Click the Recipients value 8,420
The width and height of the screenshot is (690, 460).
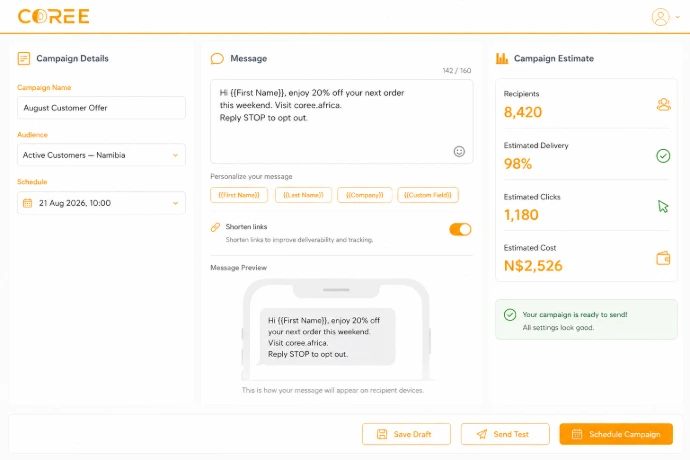pyautogui.click(x=523, y=112)
